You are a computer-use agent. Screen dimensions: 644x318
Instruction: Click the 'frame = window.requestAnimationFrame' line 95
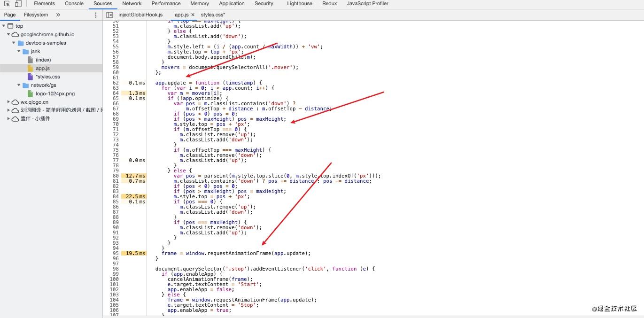(x=236, y=254)
